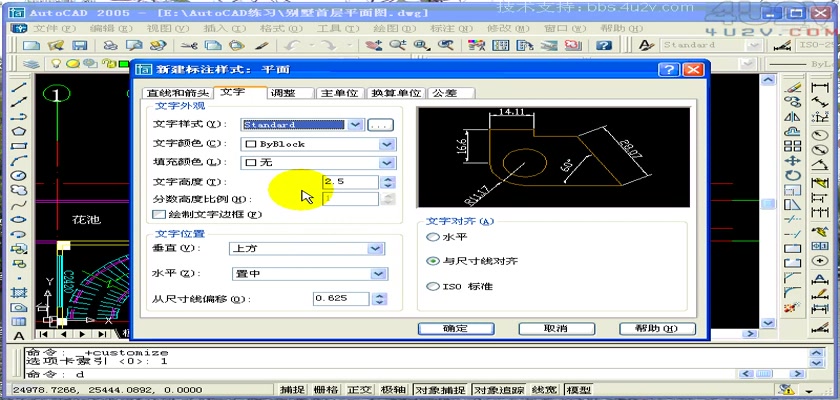
Task: Toggle Ortho mode in status bar
Action: 359,390
